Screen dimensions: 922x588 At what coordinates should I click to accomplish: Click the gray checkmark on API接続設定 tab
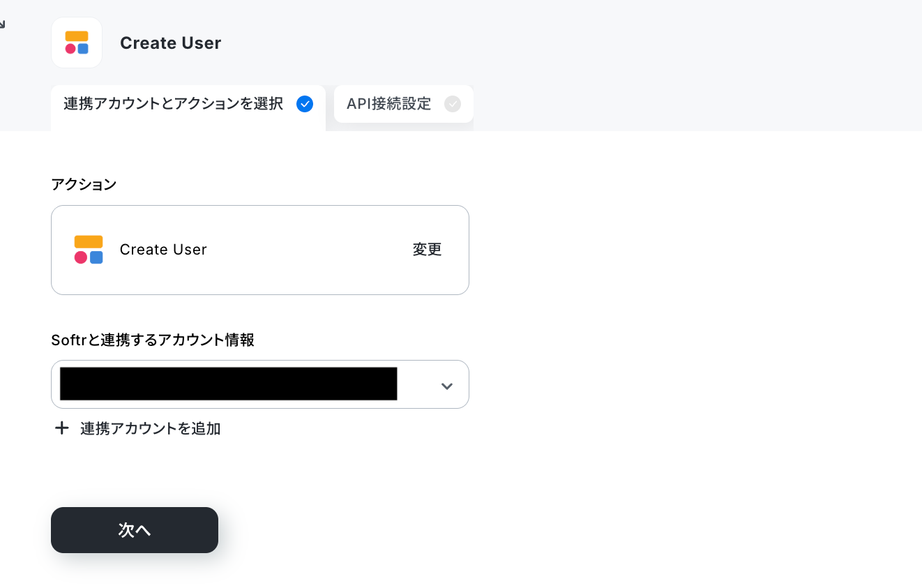click(x=453, y=104)
